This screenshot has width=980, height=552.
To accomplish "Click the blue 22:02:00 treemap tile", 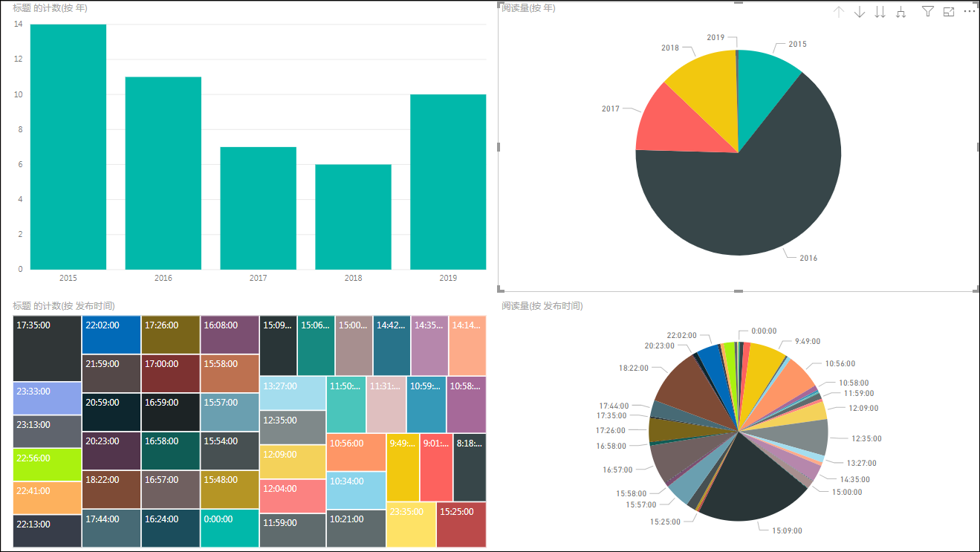I will coord(111,334).
